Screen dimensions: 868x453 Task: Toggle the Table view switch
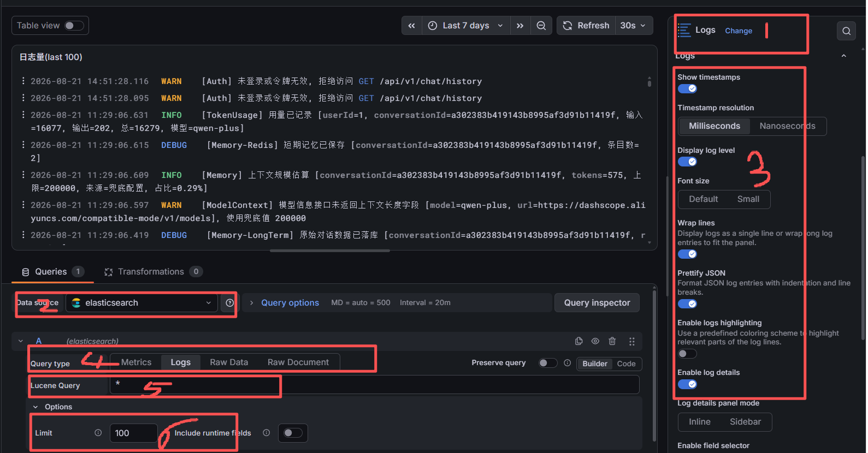pos(74,26)
